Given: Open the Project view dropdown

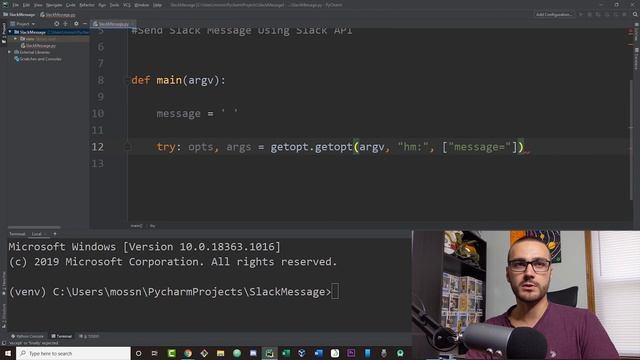Looking at the screenshot, I should point(24,24).
